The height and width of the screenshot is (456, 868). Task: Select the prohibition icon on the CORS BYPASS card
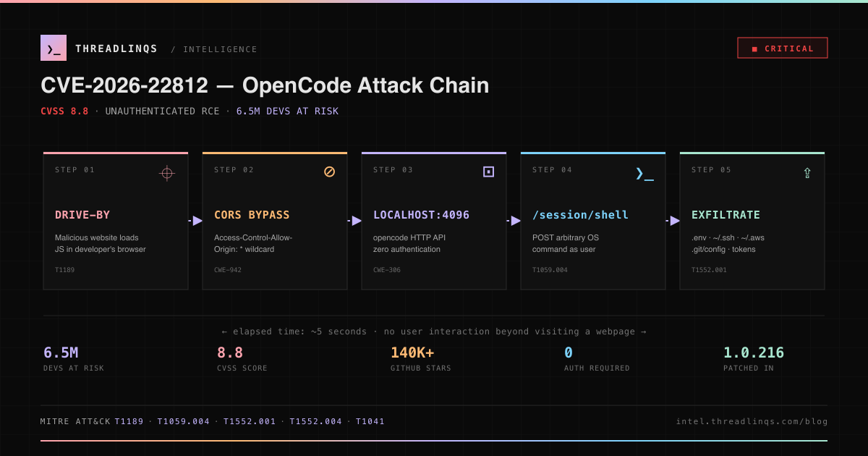329,172
